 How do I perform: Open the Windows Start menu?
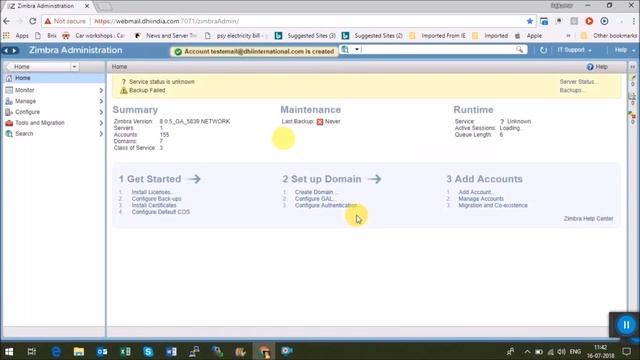9,351
